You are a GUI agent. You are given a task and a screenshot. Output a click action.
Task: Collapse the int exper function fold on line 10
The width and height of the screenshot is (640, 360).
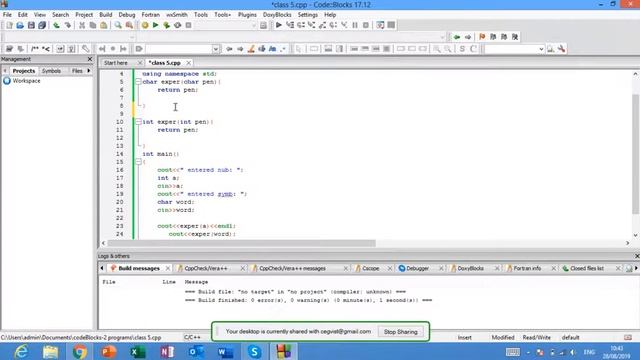point(138,122)
